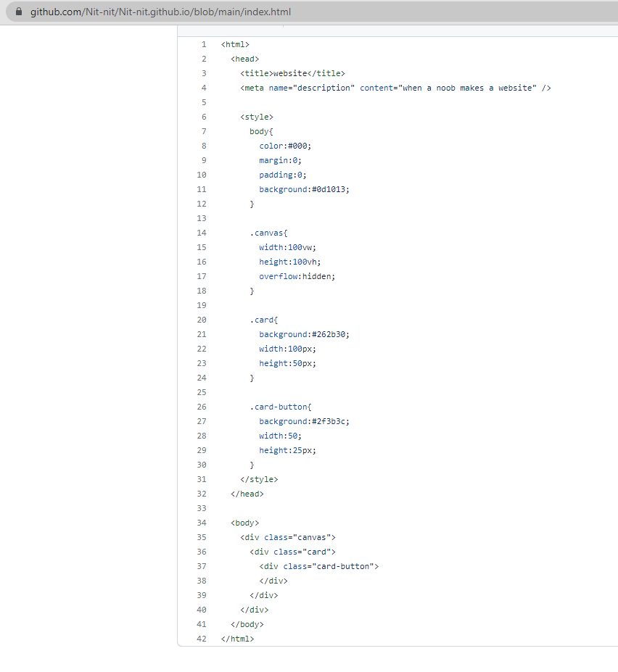Select line number 3
The height and width of the screenshot is (672, 618).
(204, 74)
